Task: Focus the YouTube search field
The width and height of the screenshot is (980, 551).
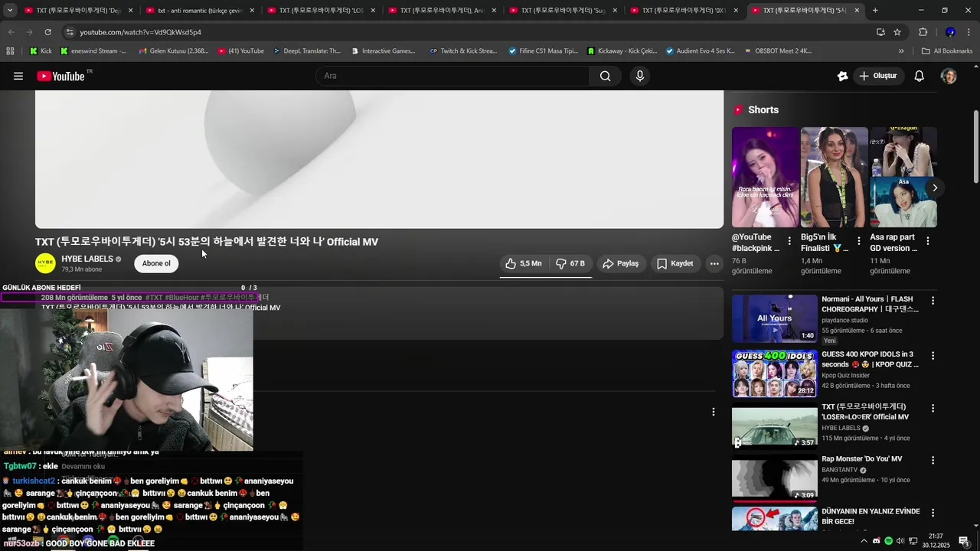Action: click(x=452, y=76)
